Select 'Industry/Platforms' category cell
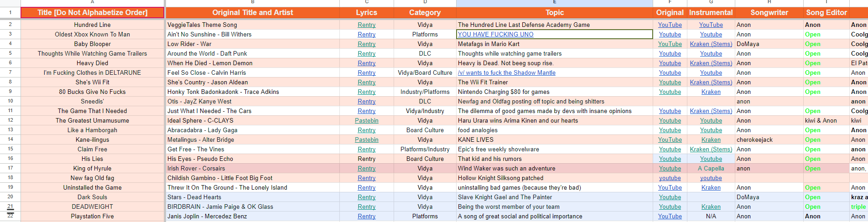The image size is (868, 222). [x=425, y=92]
